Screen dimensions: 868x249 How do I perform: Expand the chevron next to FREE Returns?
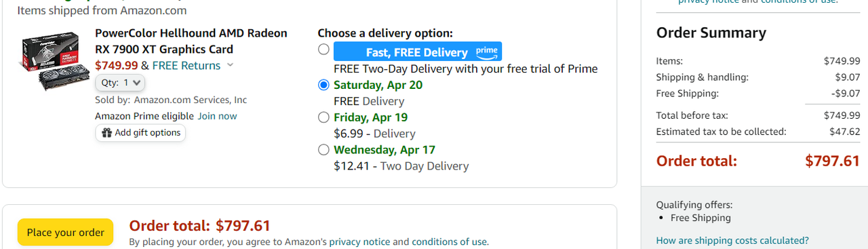(230, 65)
